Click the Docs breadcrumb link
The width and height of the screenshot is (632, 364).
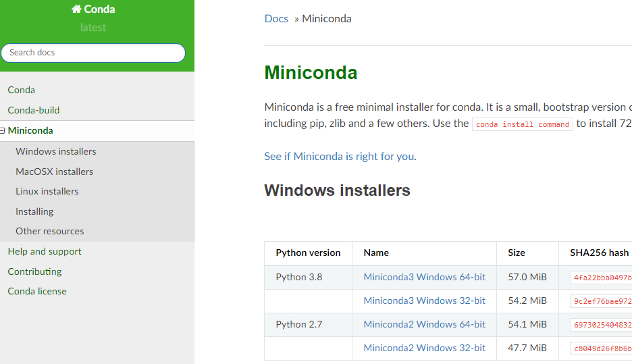[276, 19]
